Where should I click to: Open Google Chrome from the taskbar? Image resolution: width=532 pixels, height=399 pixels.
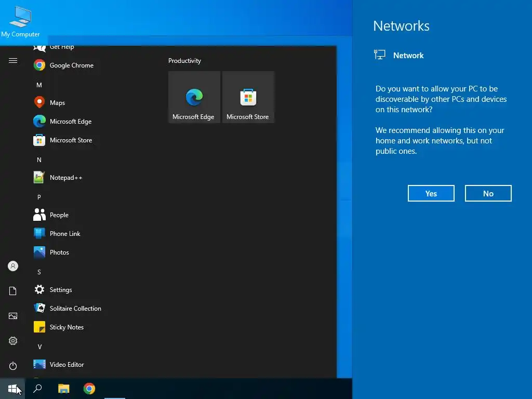coord(89,389)
